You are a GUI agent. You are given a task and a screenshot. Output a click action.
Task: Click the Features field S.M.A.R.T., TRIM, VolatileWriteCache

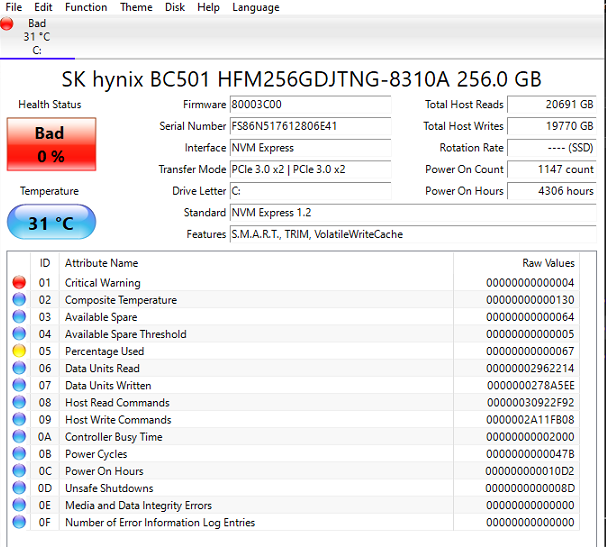413,234
